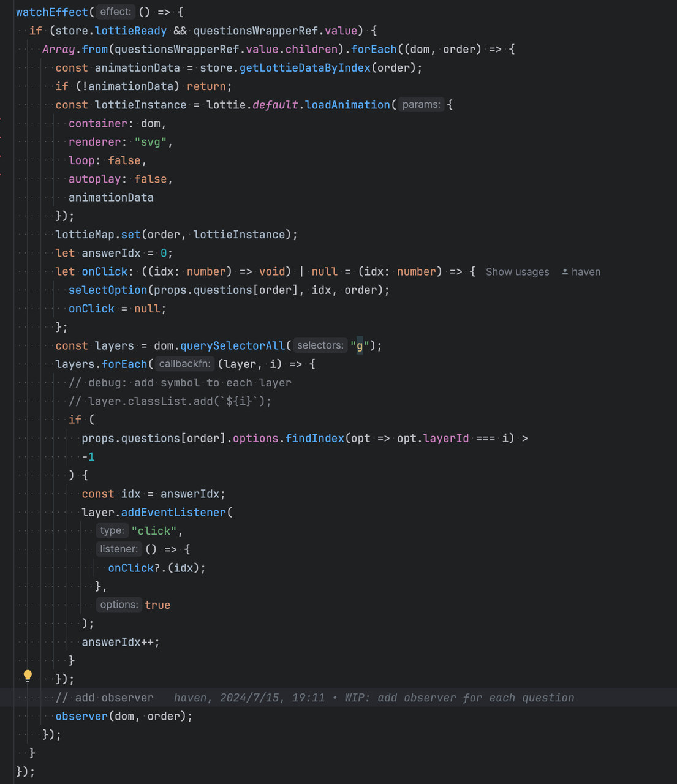Click the observer(dom, order) function call
This screenshot has width=677, height=784.
point(124,716)
